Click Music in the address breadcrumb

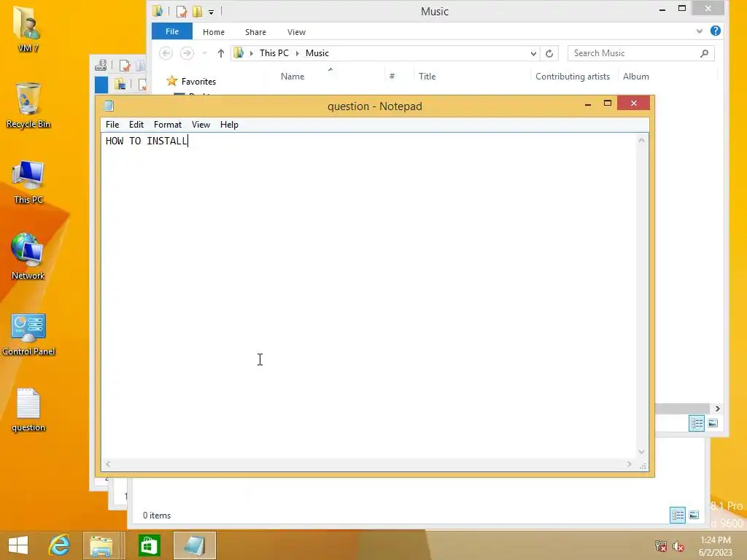pos(317,52)
